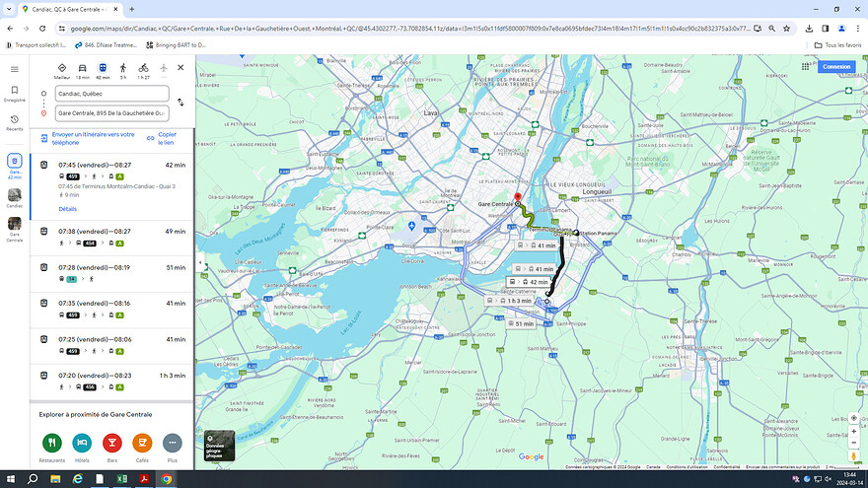
Task: Open the Bringing BART to D... bookmark
Action: tap(176, 44)
